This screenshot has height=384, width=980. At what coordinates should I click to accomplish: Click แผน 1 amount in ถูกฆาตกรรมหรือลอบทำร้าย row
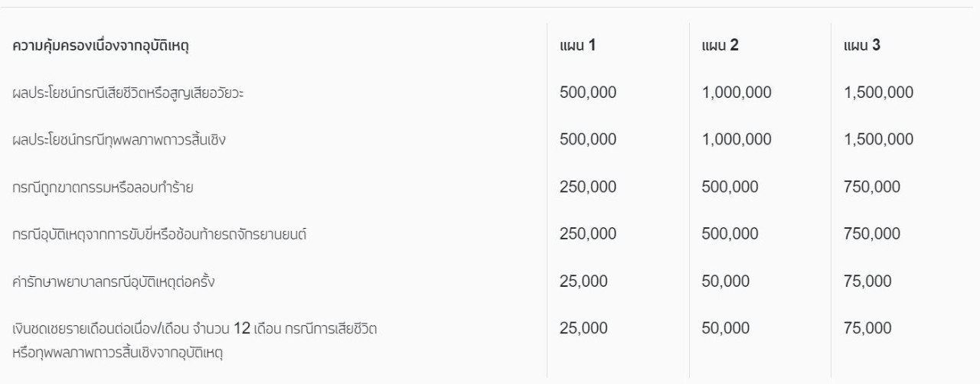click(x=587, y=187)
